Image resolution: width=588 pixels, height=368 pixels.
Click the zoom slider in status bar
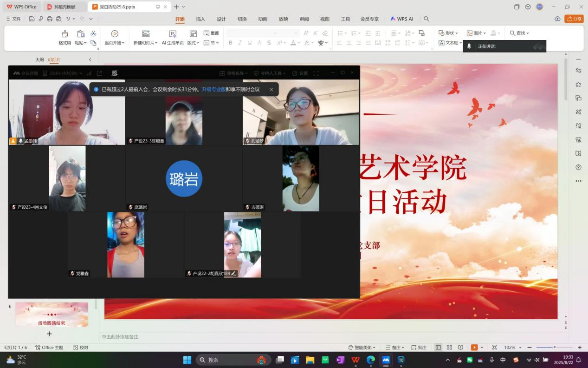click(554, 348)
